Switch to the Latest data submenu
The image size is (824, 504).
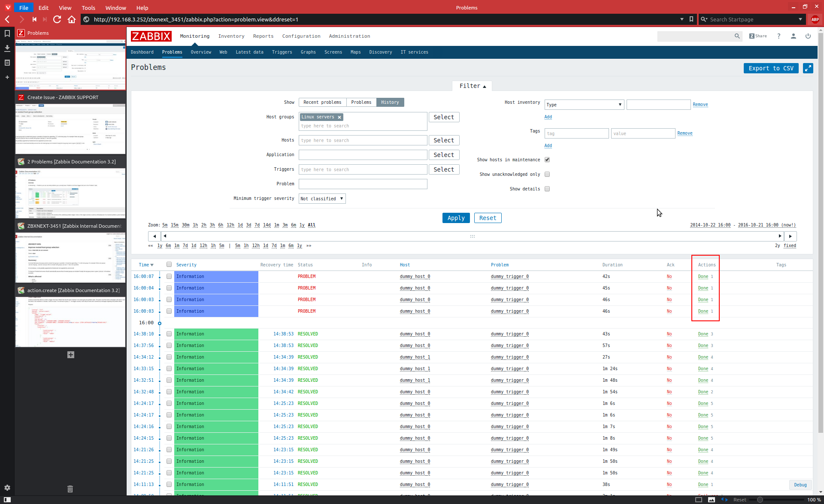click(x=249, y=52)
